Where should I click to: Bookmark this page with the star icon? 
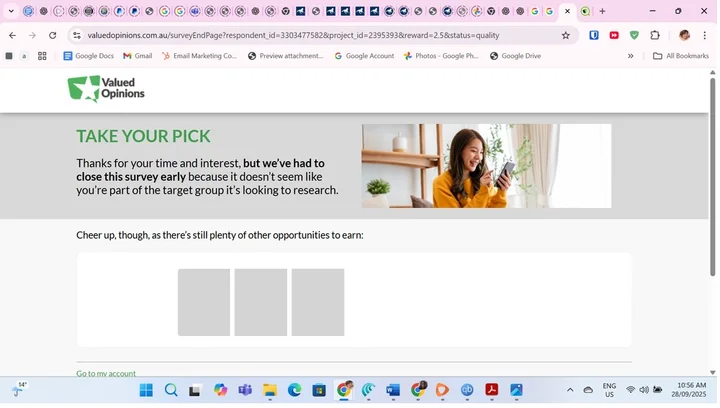click(x=565, y=35)
